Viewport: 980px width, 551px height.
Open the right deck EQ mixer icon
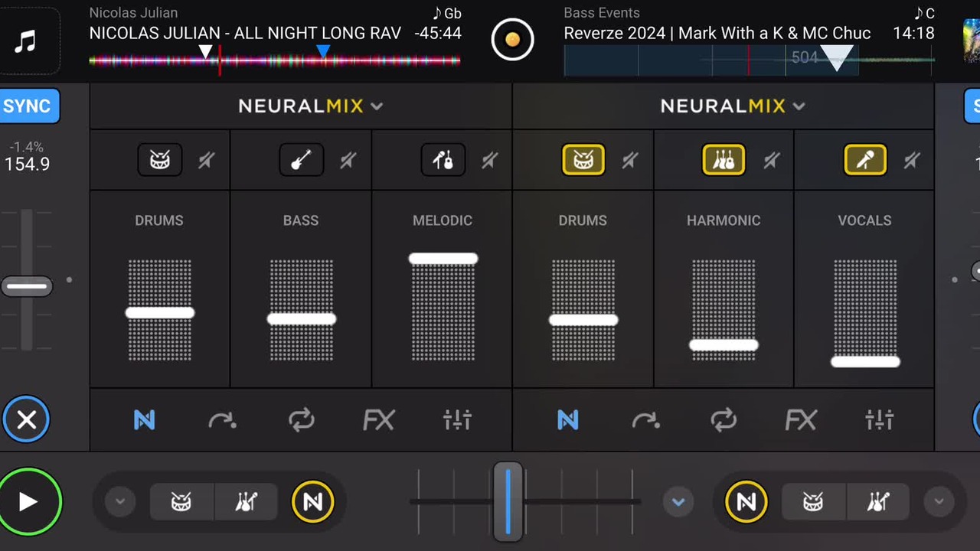pos(879,420)
